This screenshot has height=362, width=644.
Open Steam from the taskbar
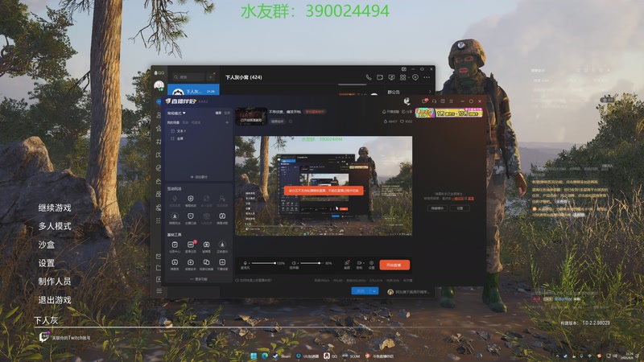coord(281,356)
